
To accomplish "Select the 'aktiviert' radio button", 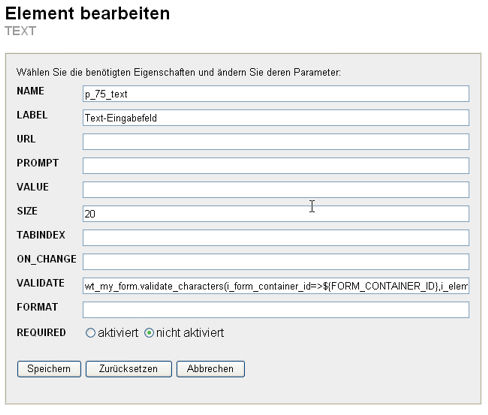I will tap(90, 333).
